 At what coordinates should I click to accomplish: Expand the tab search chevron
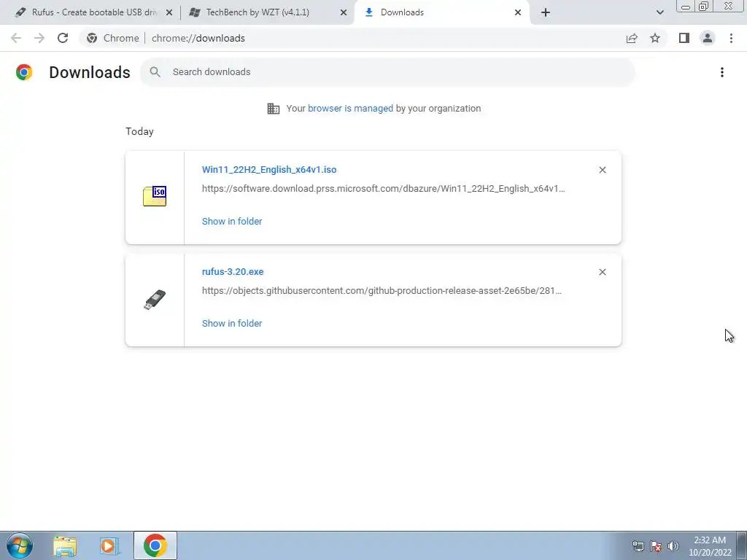(659, 12)
